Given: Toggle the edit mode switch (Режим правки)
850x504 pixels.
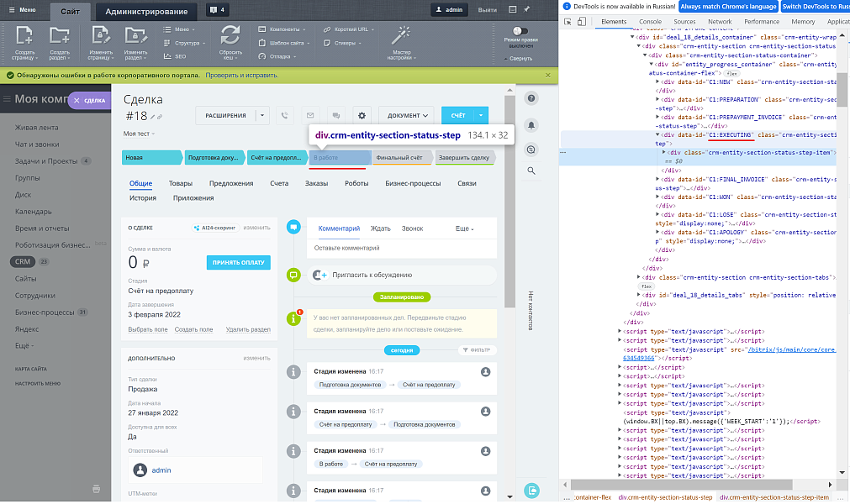Looking at the screenshot, I should 521,31.
